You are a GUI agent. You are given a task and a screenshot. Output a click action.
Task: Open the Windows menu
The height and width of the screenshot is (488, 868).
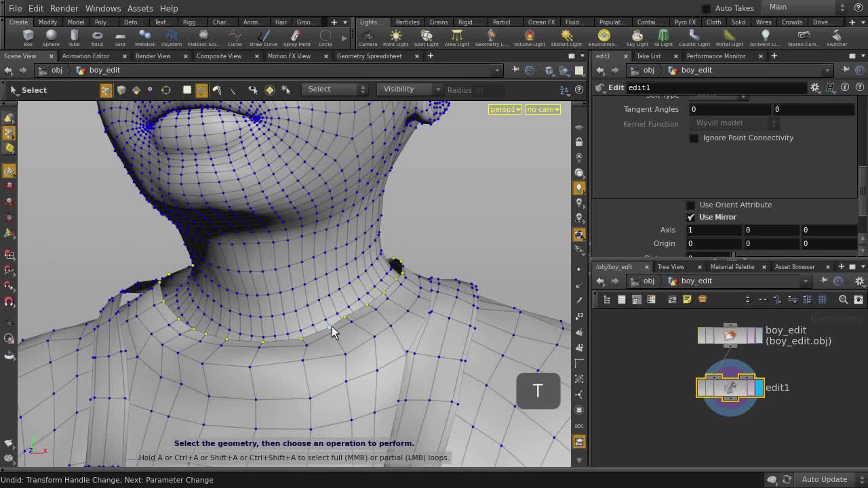click(x=103, y=8)
